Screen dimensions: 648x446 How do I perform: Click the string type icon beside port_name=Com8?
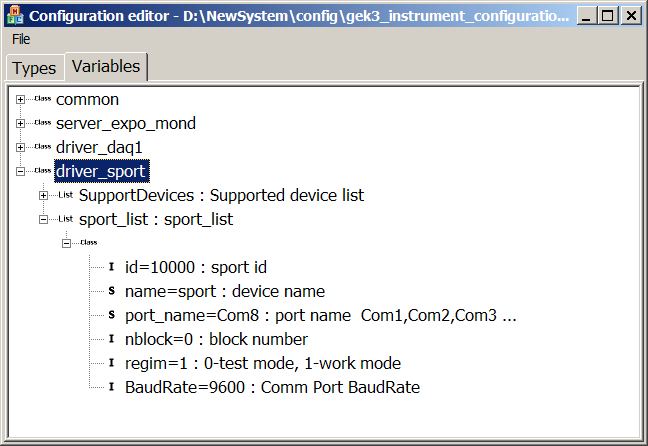(111, 315)
